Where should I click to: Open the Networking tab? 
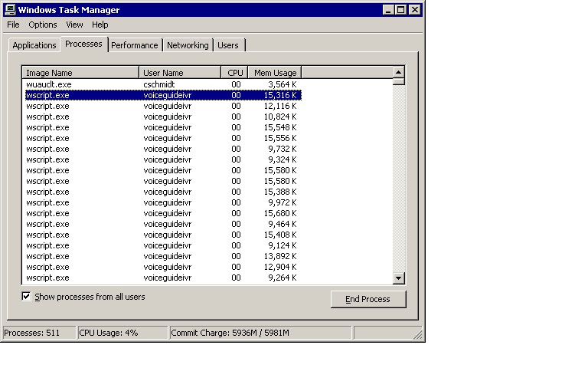pyautogui.click(x=188, y=45)
